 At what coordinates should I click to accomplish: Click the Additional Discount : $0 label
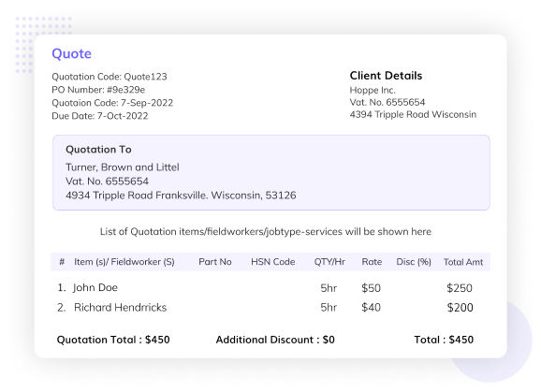[275, 340]
